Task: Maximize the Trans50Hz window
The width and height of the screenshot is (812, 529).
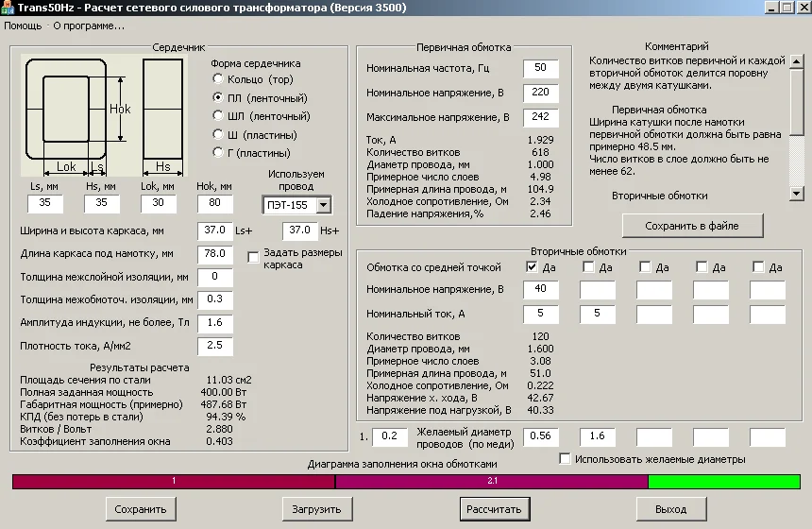Action: 787,8
